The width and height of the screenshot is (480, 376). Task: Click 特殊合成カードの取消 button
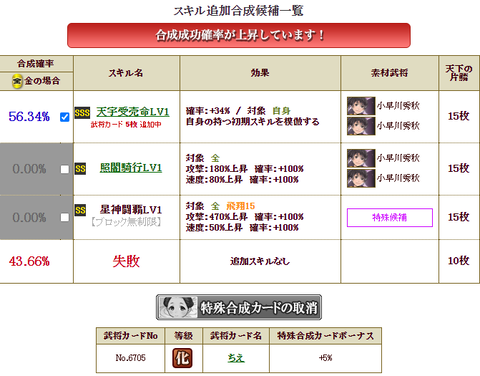coord(239,307)
